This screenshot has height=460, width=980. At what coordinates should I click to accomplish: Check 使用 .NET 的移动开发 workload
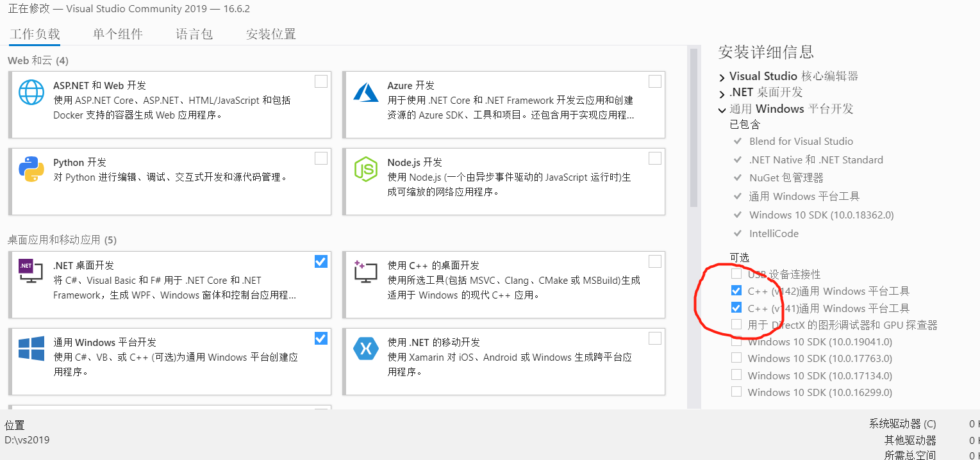(x=655, y=338)
